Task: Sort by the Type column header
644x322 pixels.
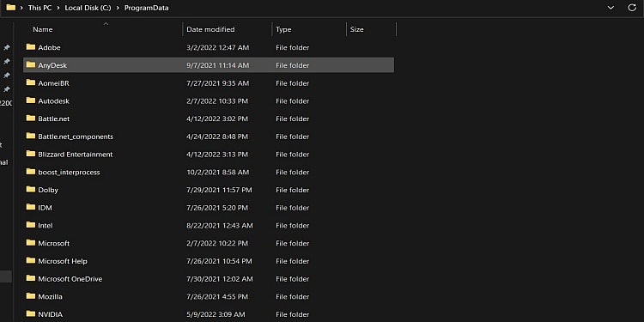Action: click(x=283, y=29)
